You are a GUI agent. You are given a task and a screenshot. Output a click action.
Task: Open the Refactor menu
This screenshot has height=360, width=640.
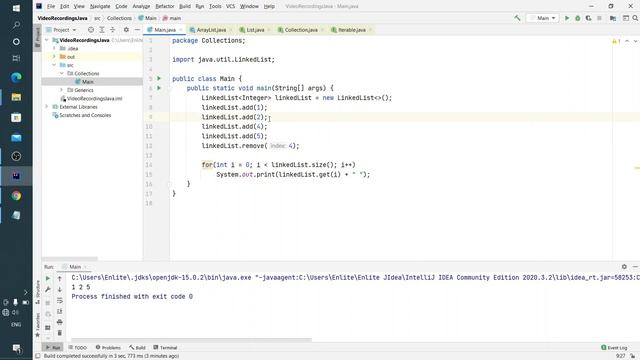coord(165,6)
